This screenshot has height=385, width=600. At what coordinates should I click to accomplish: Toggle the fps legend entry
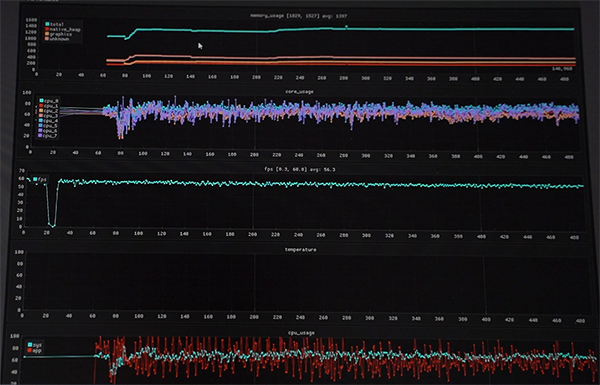pyautogui.click(x=39, y=179)
